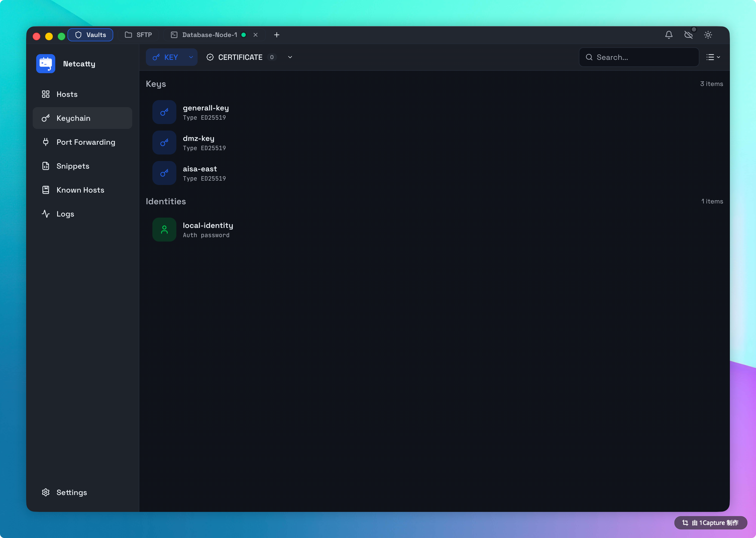Add a new tab with plus
756x538 pixels.
pos(277,35)
